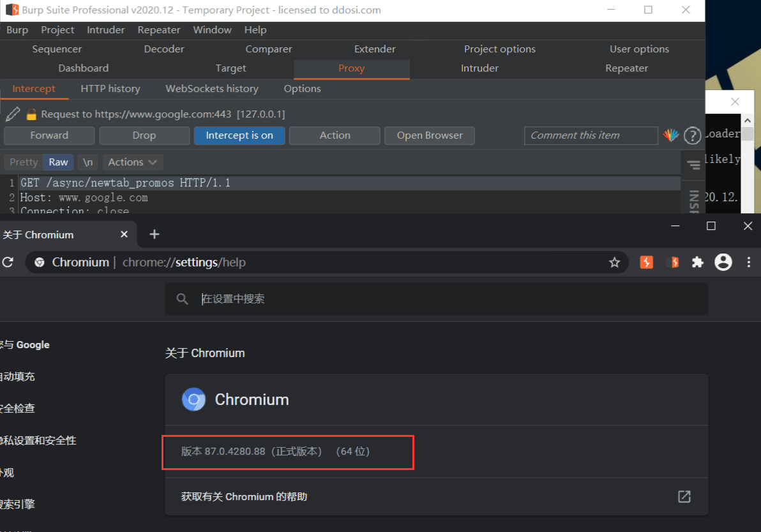
Task: Open the proxy Options sub-tab
Action: 303,89
